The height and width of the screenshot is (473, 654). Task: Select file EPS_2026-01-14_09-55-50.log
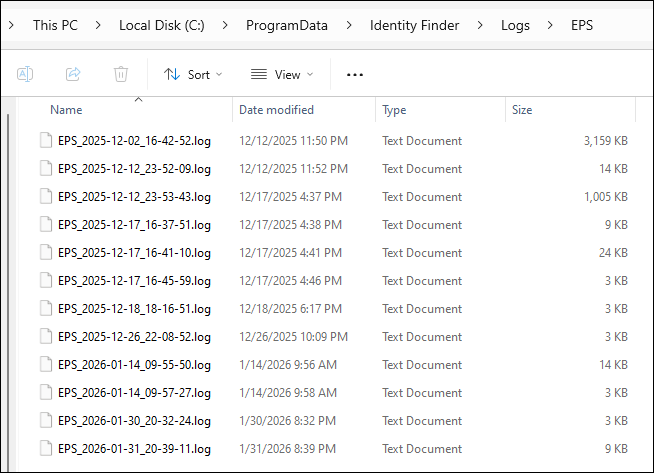(x=134, y=365)
